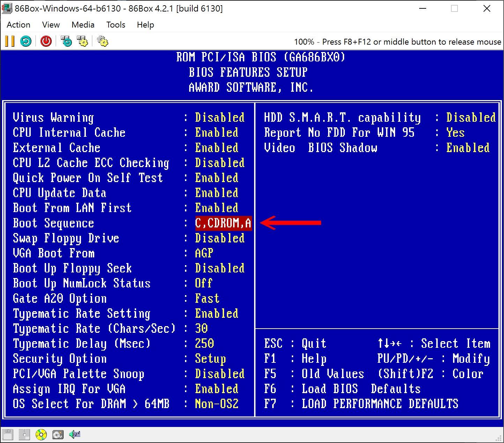The width and height of the screenshot is (504, 443).
Task: Open the Tools menu
Action: point(116,25)
